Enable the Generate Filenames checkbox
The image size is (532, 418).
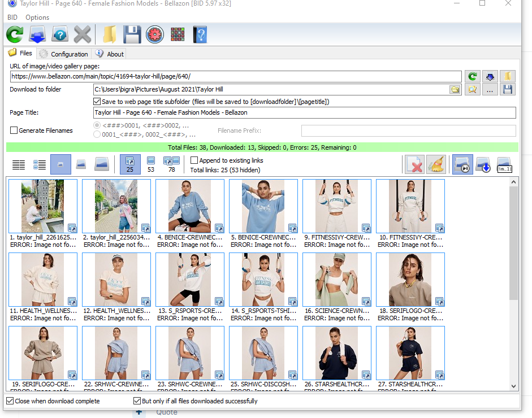14,130
